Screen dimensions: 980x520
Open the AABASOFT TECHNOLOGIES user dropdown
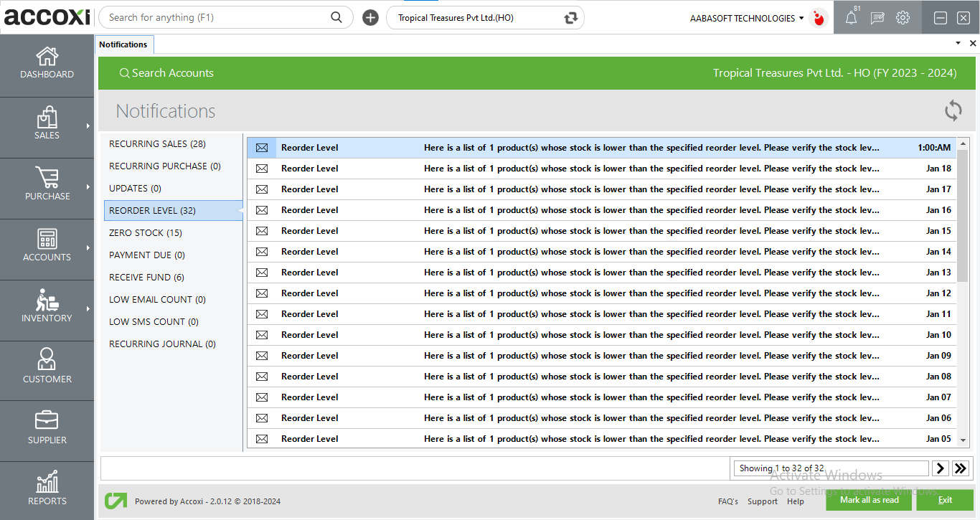746,18
